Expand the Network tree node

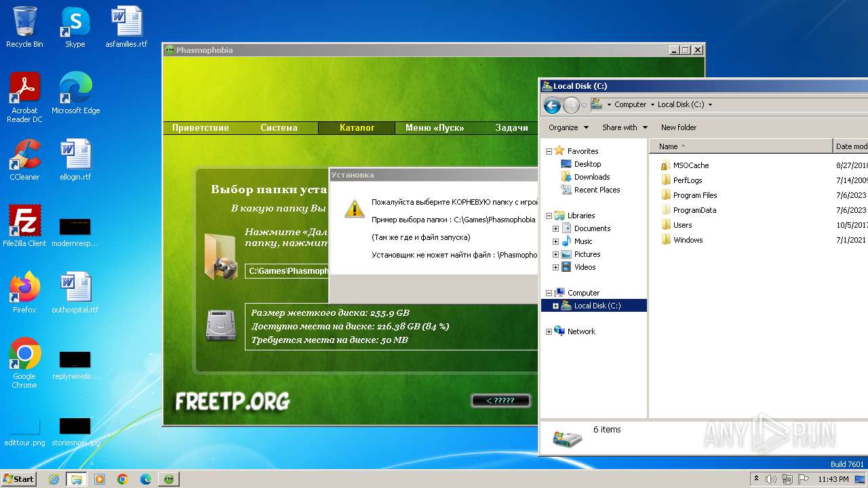pyautogui.click(x=549, y=331)
